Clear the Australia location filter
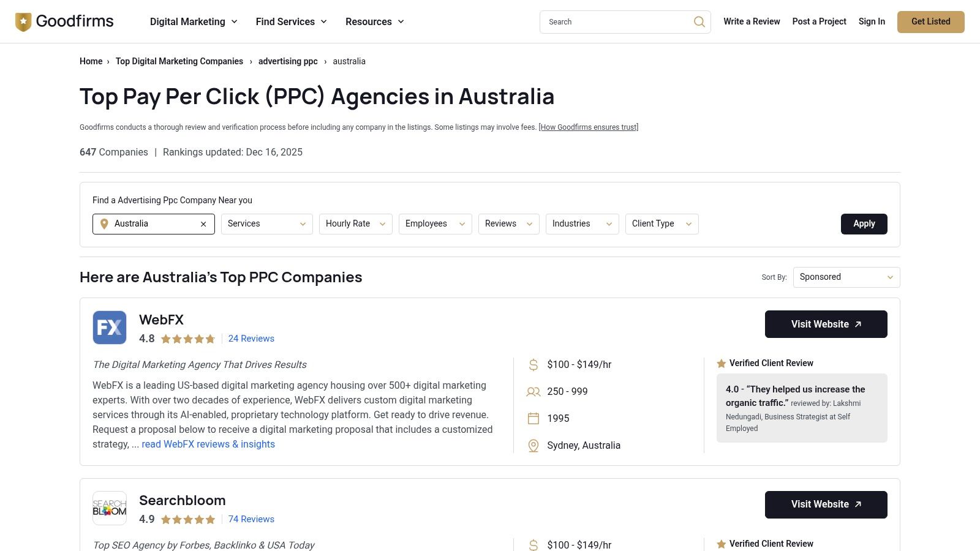The height and width of the screenshot is (551, 980). coord(203,224)
